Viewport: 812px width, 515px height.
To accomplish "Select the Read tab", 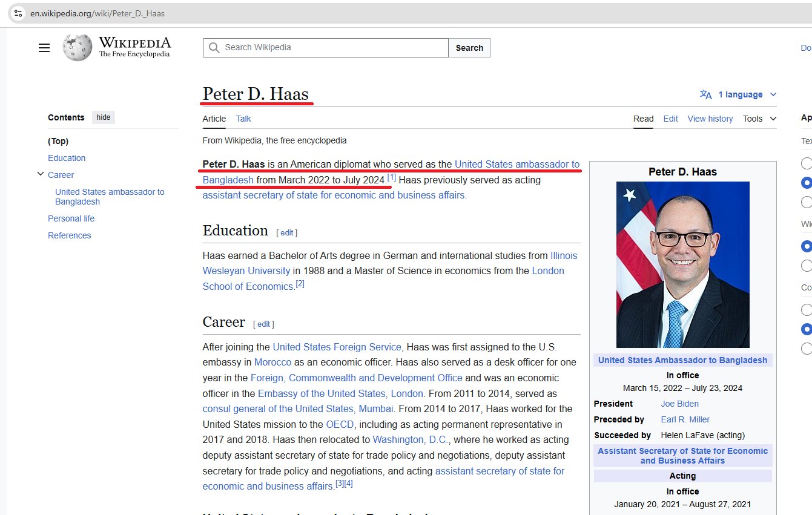I will [x=643, y=119].
